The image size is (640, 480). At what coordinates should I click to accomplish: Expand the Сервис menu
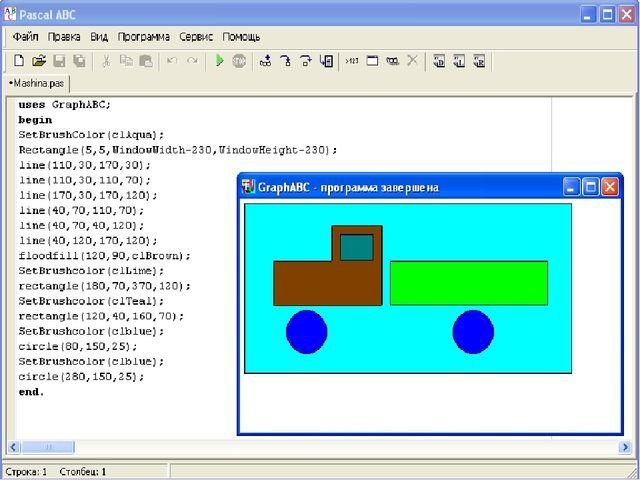point(196,36)
